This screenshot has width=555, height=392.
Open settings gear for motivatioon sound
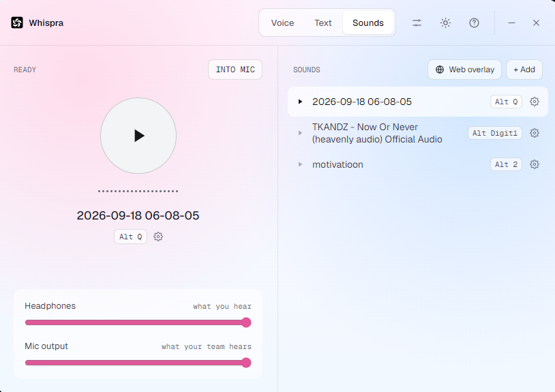[x=535, y=164]
